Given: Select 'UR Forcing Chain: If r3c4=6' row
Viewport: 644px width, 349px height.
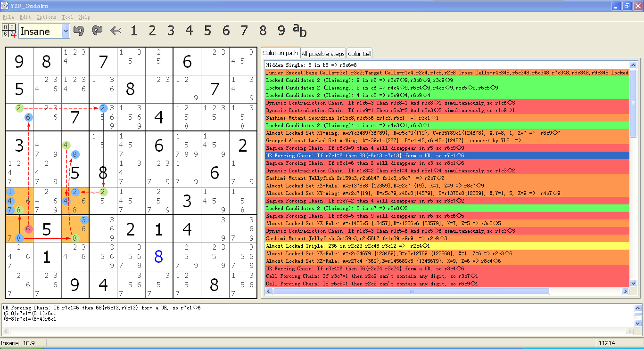Looking at the screenshot, I should click(447, 268).
